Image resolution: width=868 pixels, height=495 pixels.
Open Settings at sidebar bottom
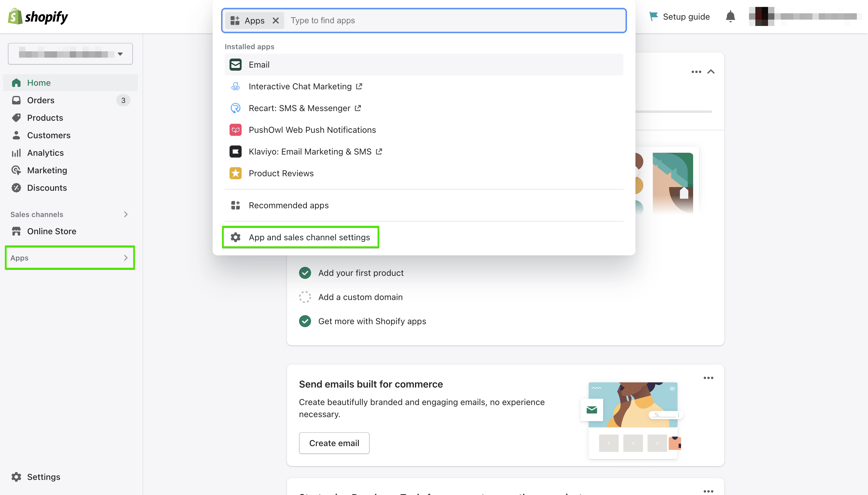[x=70, y=477]
